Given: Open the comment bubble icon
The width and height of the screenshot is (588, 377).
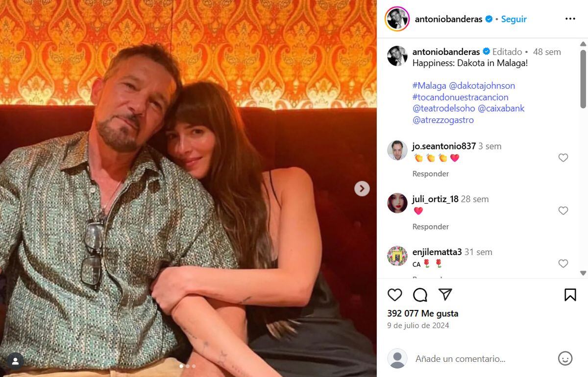Looking at the screenshot, I should tap(420, 295).
